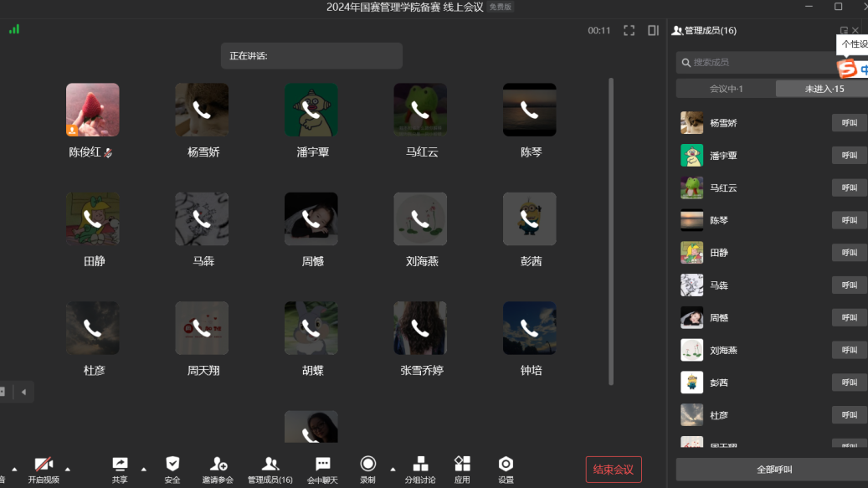Open the 安全 (security) shield icon
The width and height of the screenshot is (868, 488).
pyautogui.click(x=172, y=465)
